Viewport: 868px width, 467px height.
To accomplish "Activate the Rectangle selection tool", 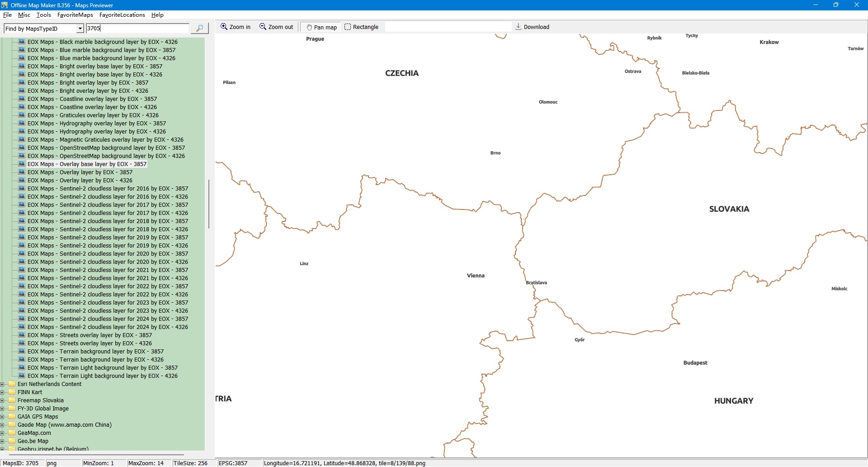I will [361, 27].
